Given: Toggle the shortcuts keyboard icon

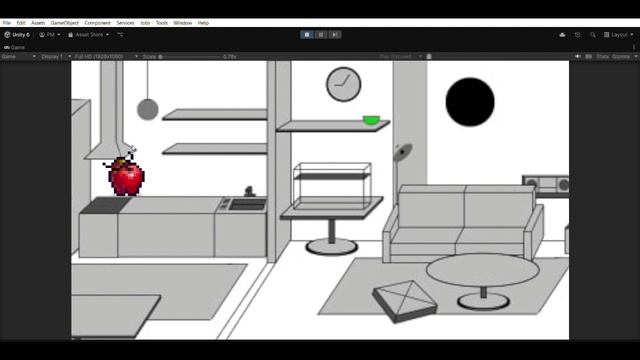Looking at the screenshot, I should pyautogui.click(x=588, y=56).
